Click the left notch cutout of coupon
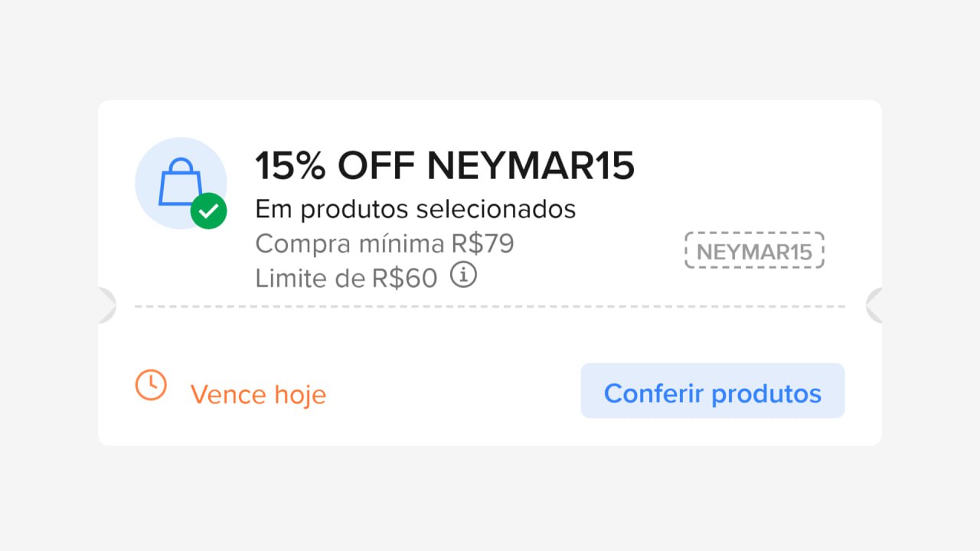 pos(106,305)
